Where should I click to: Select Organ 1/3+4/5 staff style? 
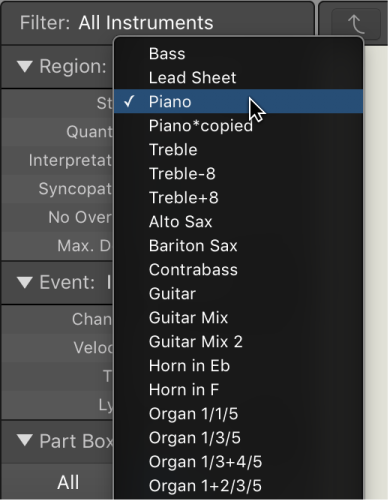[x=238, y=462]
